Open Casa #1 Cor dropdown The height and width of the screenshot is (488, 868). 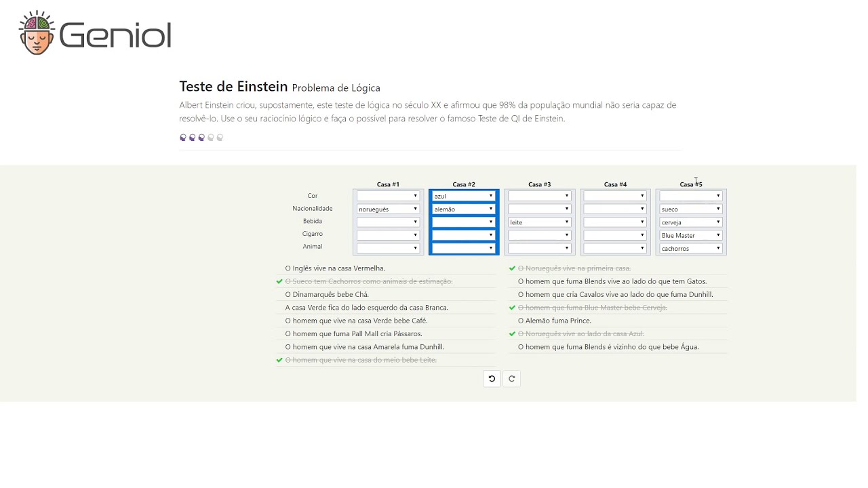pos(388,196)
